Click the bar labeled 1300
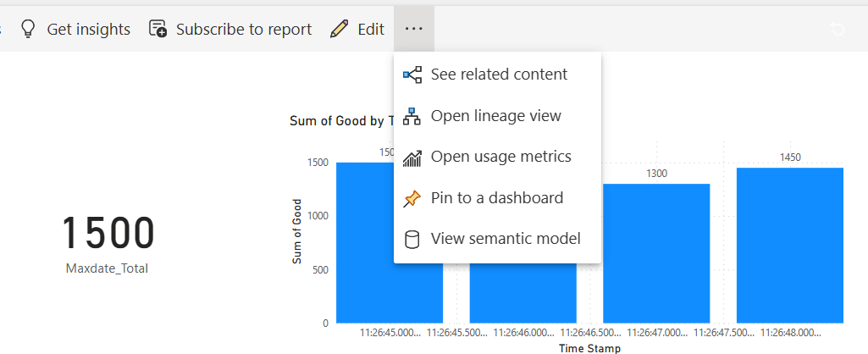 [x=656, y=253]
